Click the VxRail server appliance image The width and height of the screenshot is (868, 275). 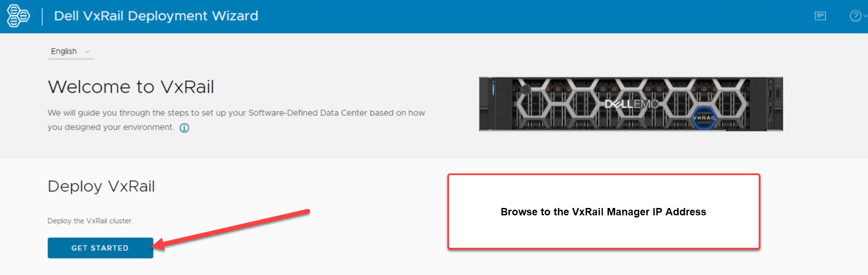click(x=631, y=104)
